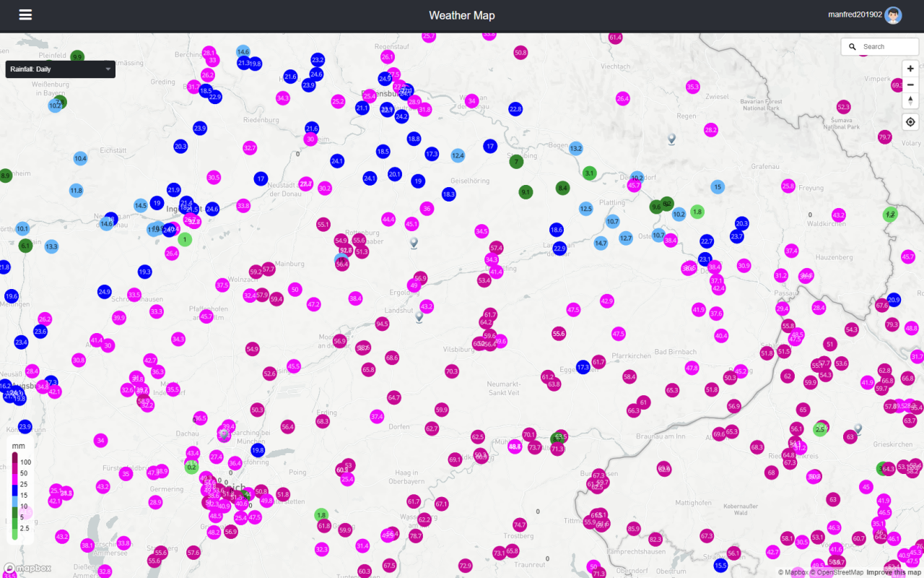
Task: Click the Improve this map link
Action: (894, 573)
